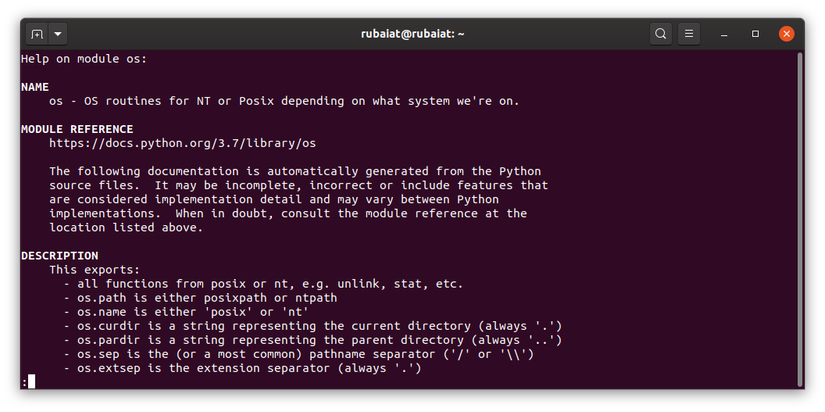The image size is (825, 412).
Task: Click the search magnifier icon
Action: [660, 33]
